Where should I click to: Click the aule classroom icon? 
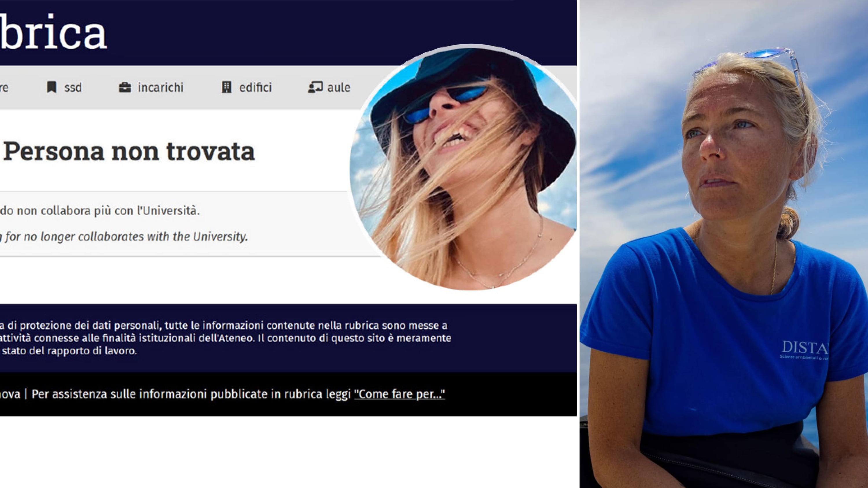click(x=315, y=87)
